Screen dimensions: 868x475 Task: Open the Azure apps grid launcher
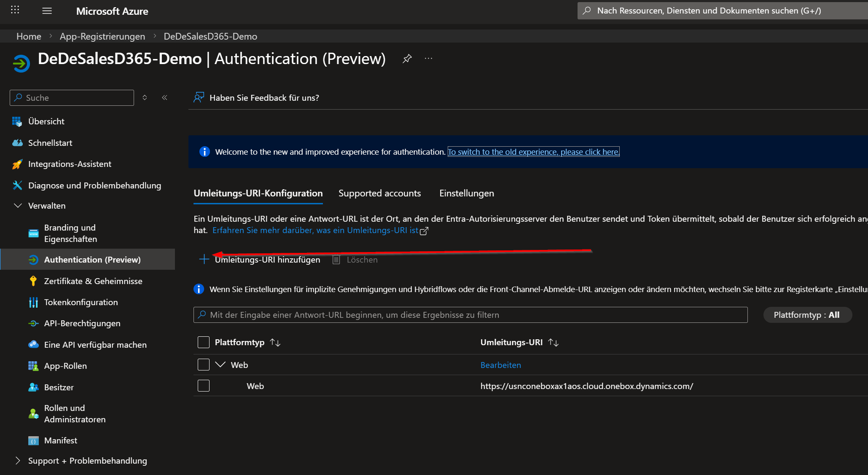coord(15,10)
